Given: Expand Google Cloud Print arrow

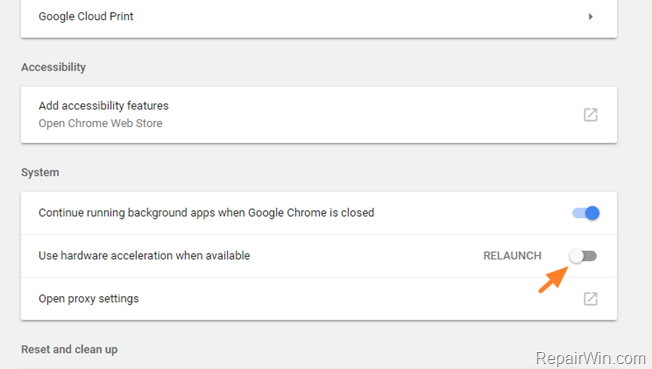Looking at the screenshot, I should (590, 17).
